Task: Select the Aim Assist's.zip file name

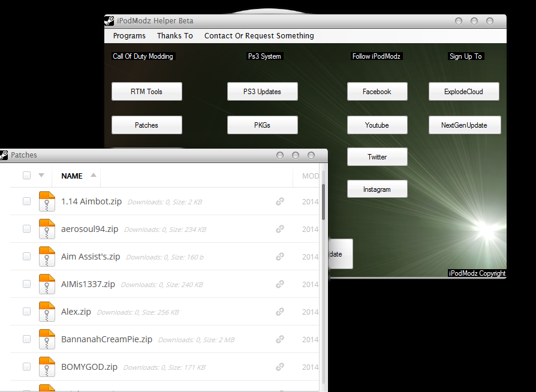Action: [x=91, y=257]
